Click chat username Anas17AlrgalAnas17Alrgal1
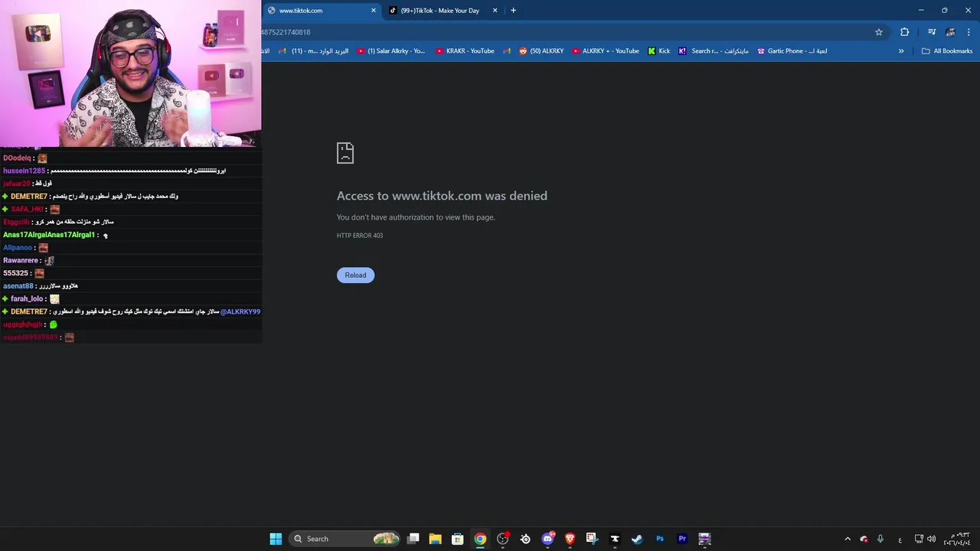The image size is (980, 551). coord(49,235)
